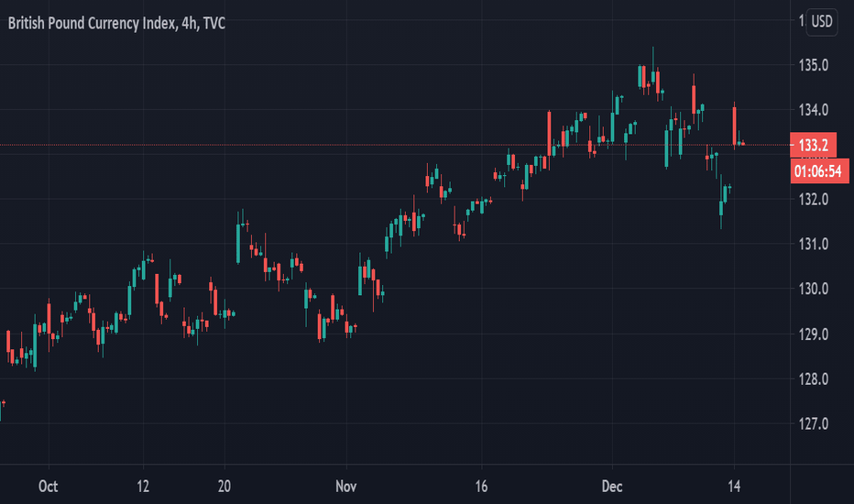The image size is (854, 504).
Task: Click the Dec date label on time axis
Action: click(x=611, y=486)
